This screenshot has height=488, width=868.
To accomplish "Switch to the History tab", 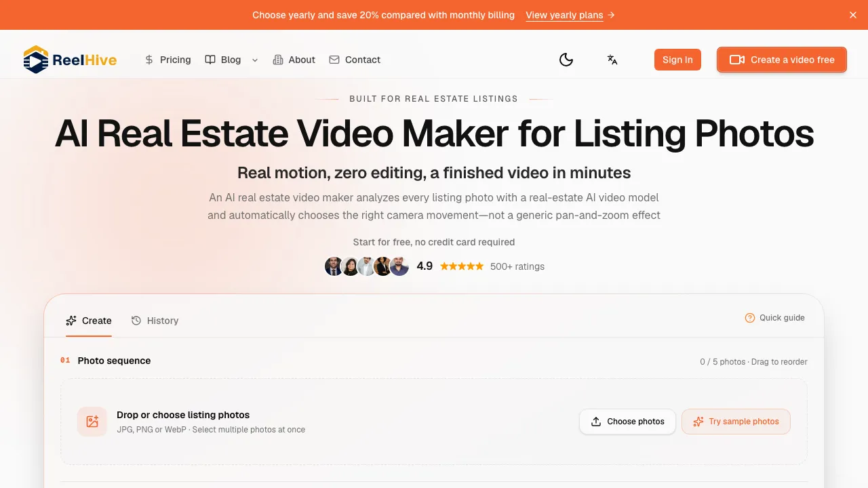I will click(155, 321).
